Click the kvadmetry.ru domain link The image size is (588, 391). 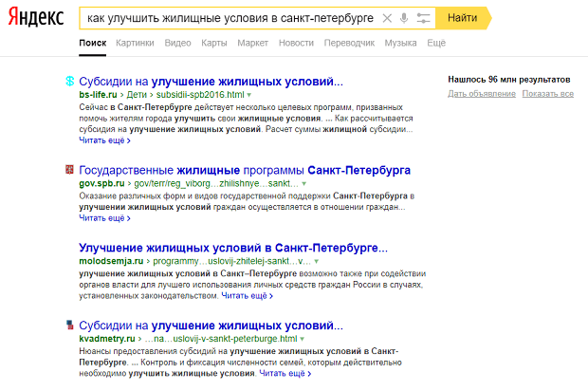click(x=107, y=339)
